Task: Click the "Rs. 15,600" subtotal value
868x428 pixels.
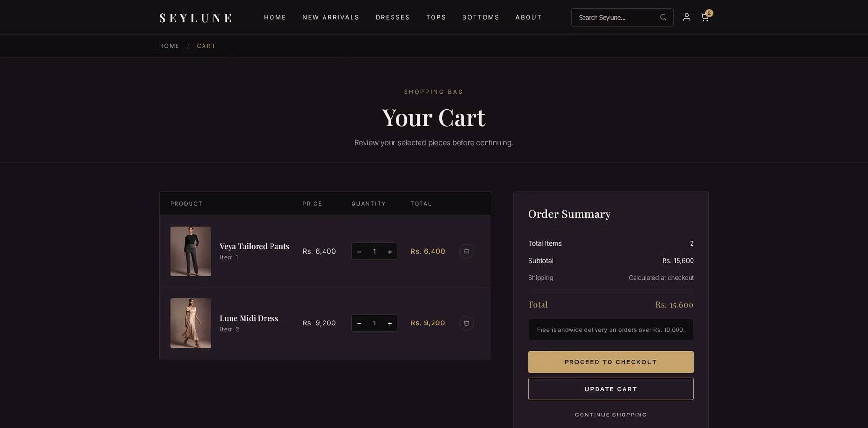Action: coord(678,261)
